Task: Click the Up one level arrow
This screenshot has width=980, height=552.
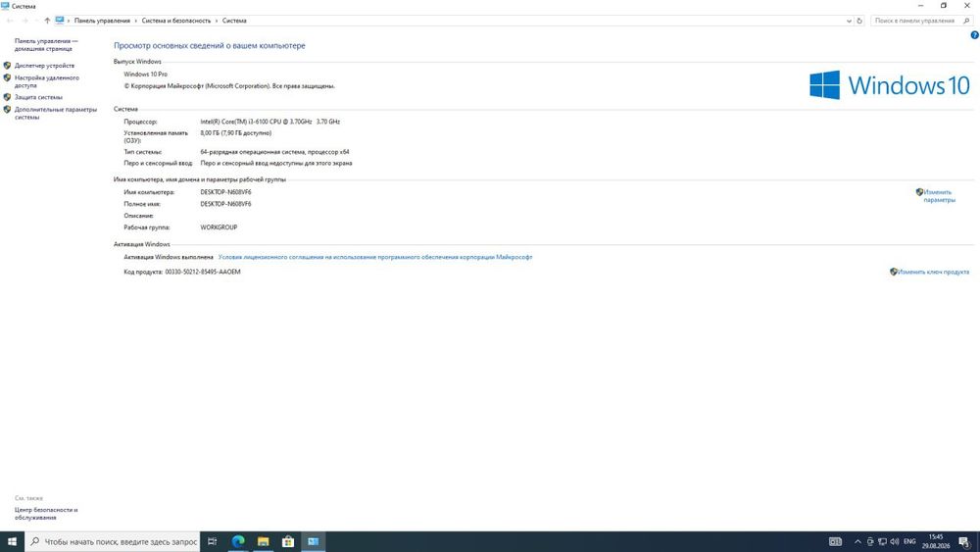Action: 47,21
